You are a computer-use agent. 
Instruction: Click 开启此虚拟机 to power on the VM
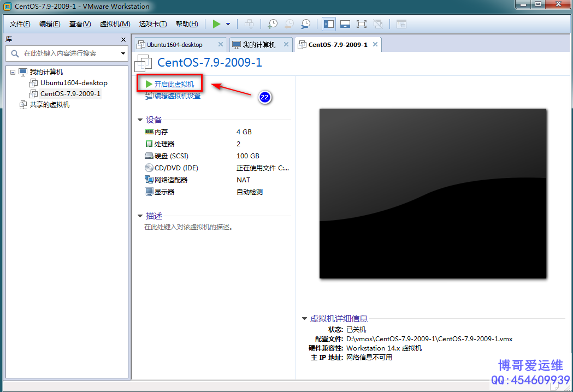(174, 84)
